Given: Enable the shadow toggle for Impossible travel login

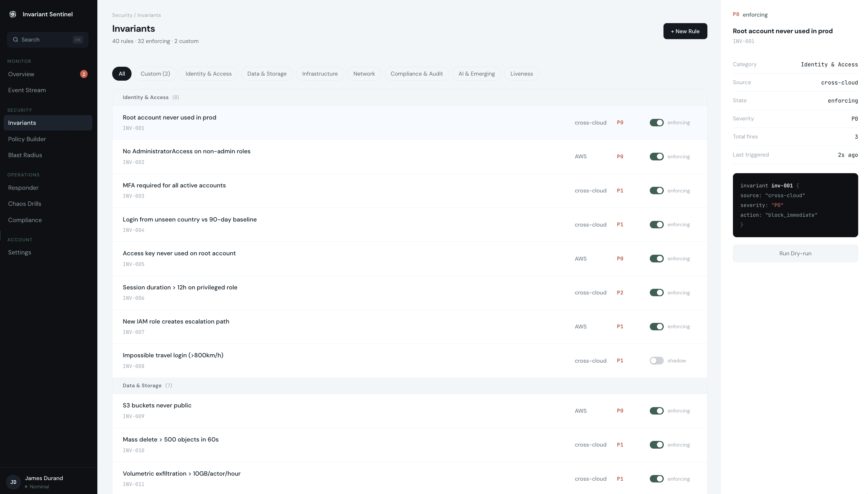Looking at the screenshot, I should click(656, 360).
